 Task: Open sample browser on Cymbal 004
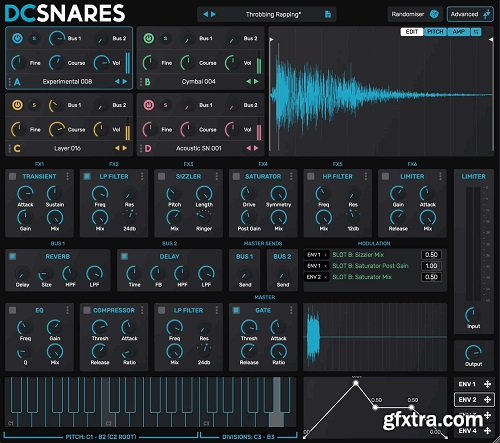click(199, 81)
